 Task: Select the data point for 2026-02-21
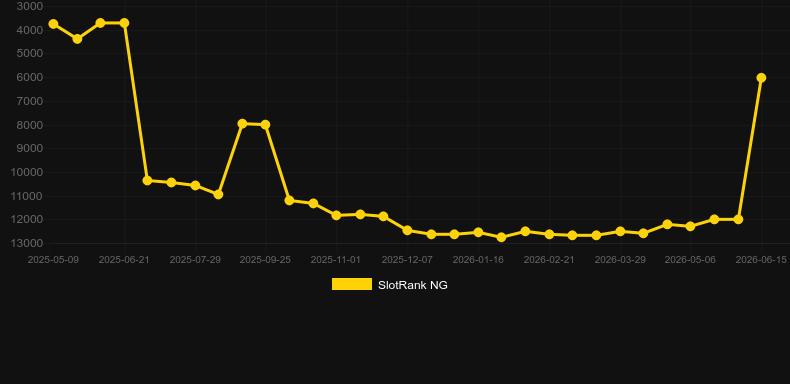click(549, 234)
